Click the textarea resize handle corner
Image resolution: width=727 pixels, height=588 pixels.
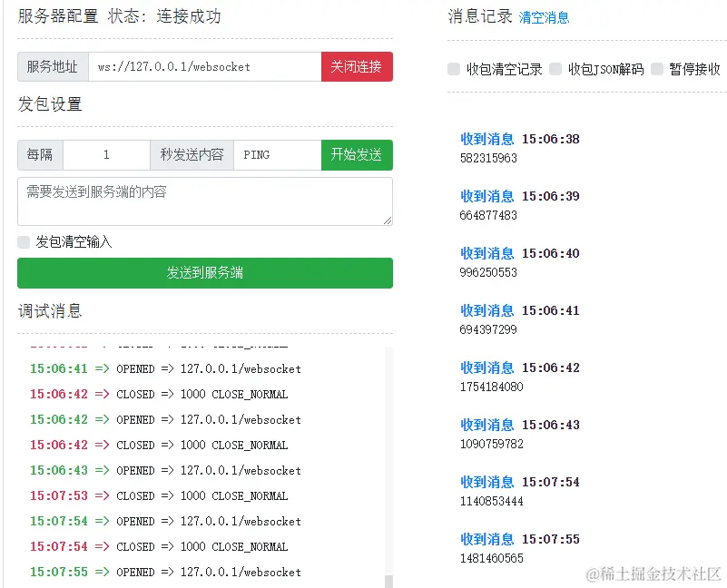[x=388, y=220]
